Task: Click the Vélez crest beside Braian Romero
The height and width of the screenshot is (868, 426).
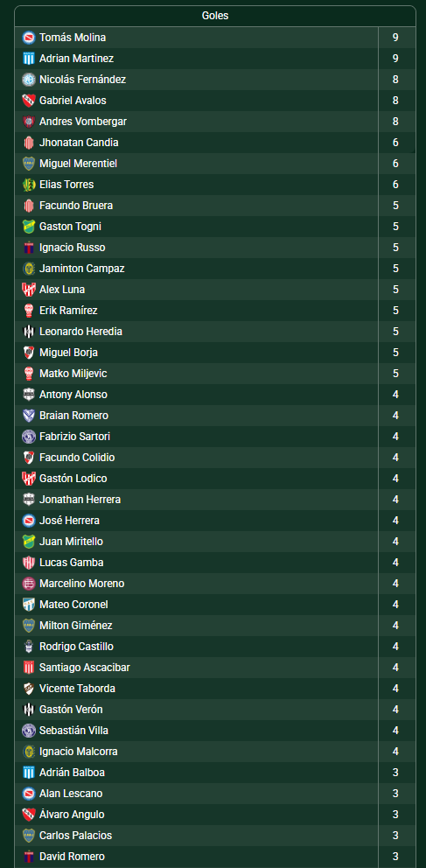Action: (x=28, y=416)
